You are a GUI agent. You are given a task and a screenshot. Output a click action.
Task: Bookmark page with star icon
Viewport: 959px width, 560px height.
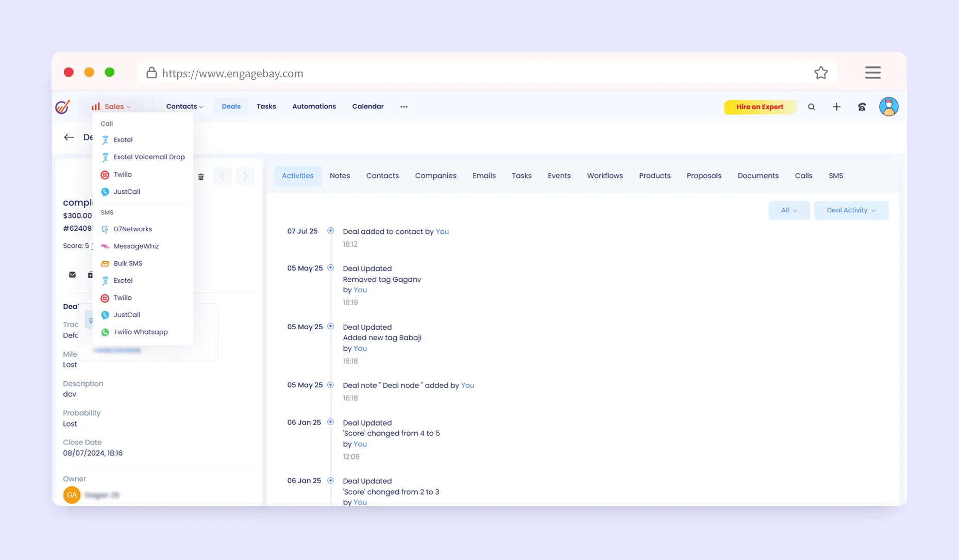tap(821, 73)
